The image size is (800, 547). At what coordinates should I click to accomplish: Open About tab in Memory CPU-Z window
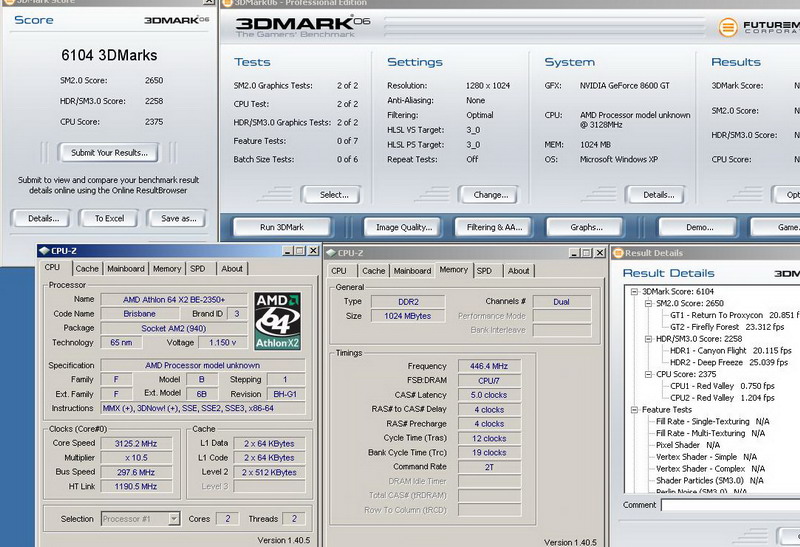tap(518, 271)
